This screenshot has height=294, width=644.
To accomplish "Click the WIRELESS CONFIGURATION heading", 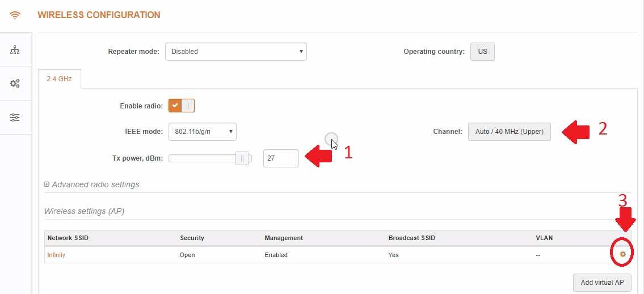I will coord(99,15).
